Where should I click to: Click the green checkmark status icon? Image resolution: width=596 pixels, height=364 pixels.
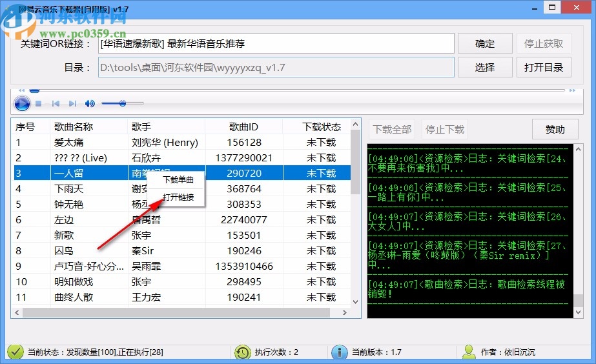coord(15,352)
